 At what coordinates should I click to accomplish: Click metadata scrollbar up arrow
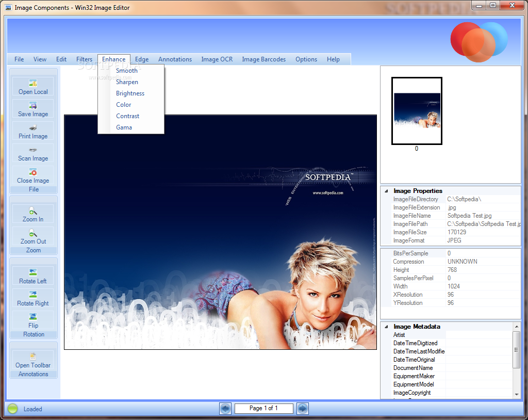coord(517,326)
